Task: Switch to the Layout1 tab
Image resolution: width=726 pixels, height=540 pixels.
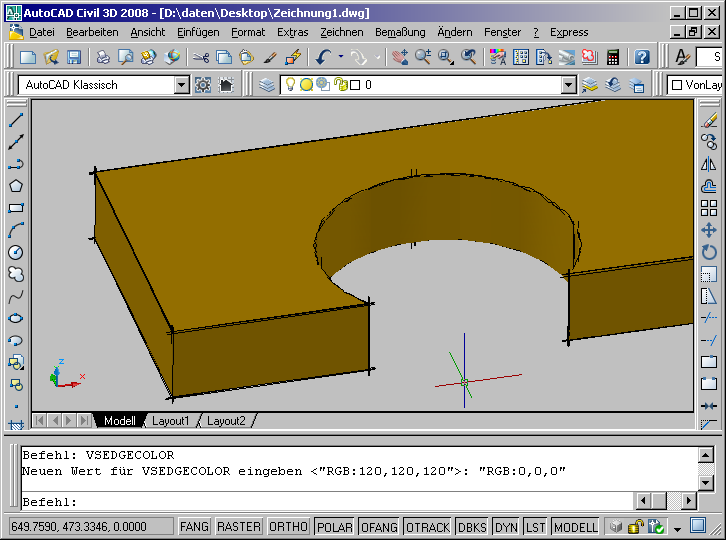Action: pyautogui.click(x=170, y=421)
